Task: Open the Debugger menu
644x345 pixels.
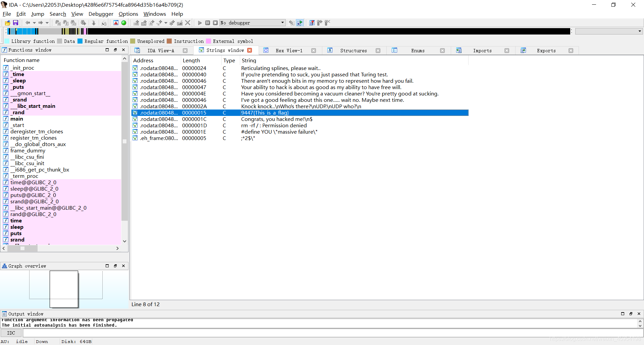Action: (101, 14)
